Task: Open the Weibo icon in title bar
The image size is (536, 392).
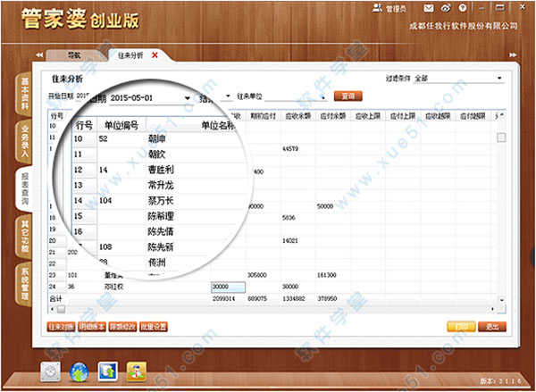Action: click(x=446, y=8)
